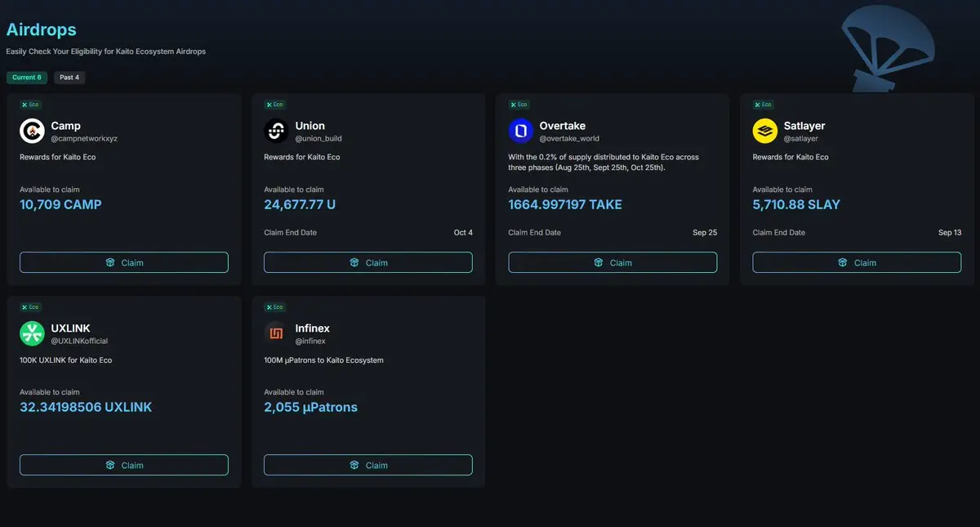Select the 24,677.77 U amount

pyautogui.click(x=300, y=204)
